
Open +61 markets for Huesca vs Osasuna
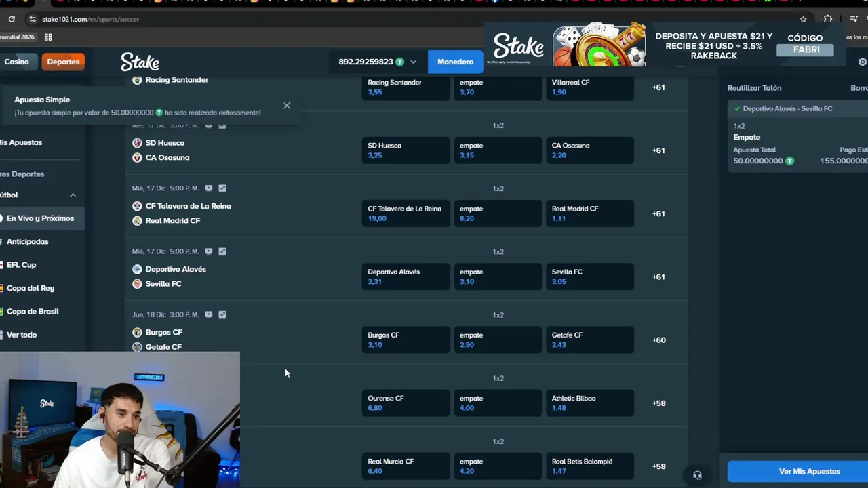[658, 150]
